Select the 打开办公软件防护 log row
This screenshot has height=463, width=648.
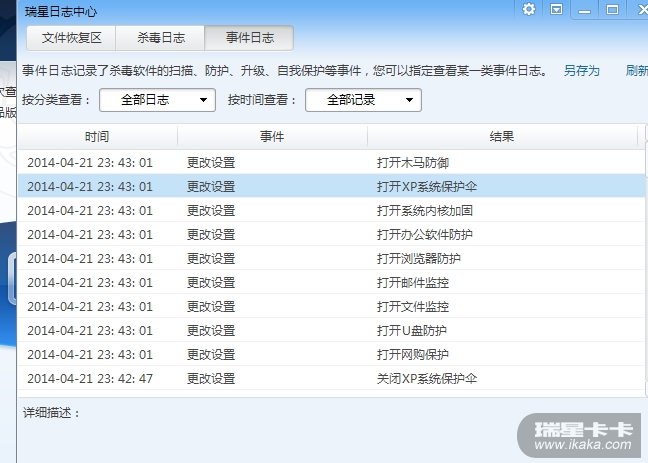click(331, 234)
